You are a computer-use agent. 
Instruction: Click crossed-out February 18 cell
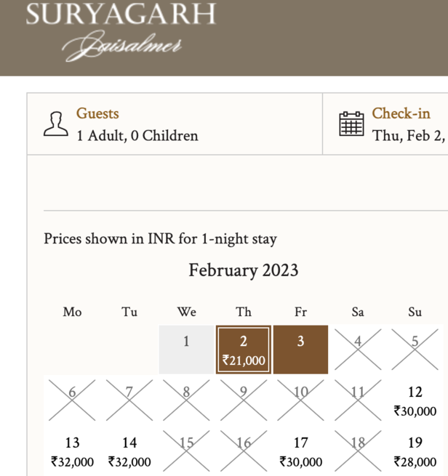point(358,451)
